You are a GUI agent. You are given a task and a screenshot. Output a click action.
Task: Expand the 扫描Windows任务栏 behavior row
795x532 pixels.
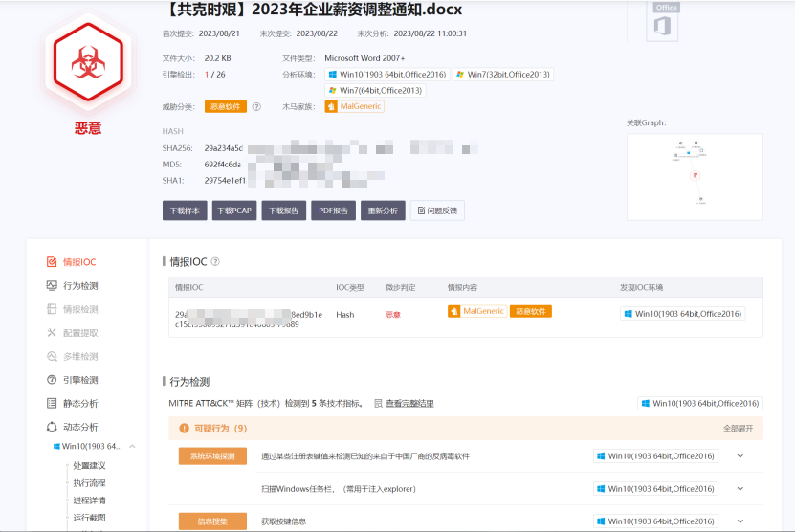[x=740, y=489]
